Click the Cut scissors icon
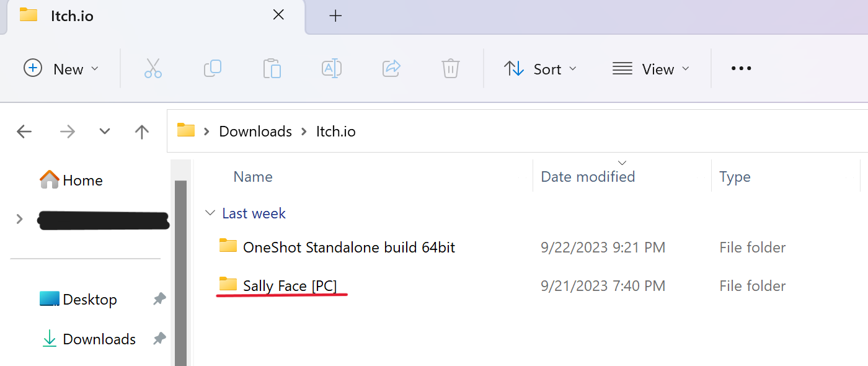This screenshot has width=868, height=366. (x=153, y=68)
